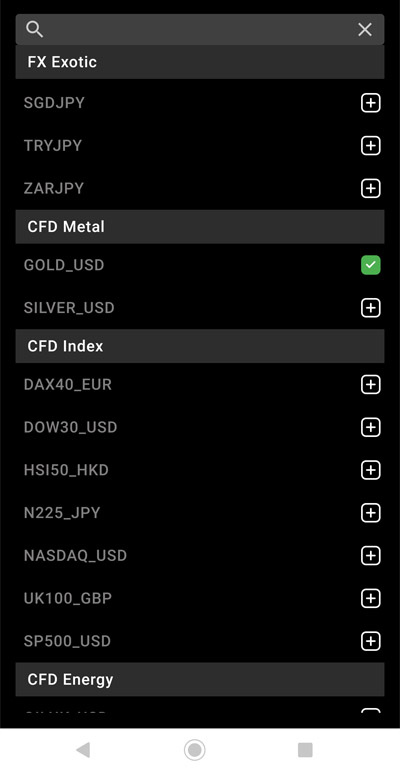Add NASDAQ_USD using the plus icon
The height and width of the screenshot is (775, 400).
tap(370, 556)
